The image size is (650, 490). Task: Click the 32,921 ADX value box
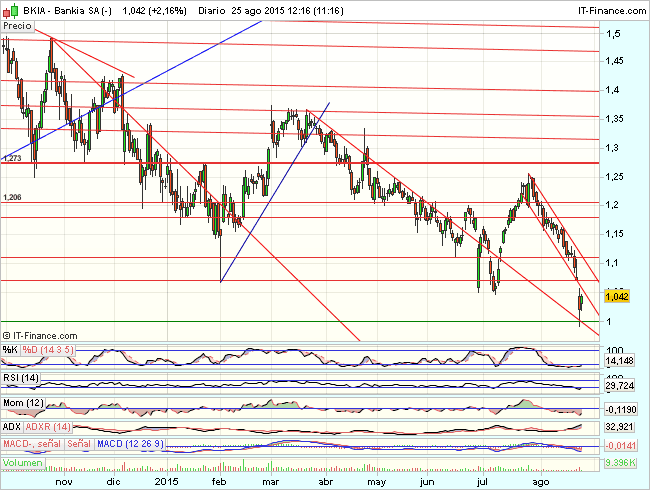[x=620, y=427]
